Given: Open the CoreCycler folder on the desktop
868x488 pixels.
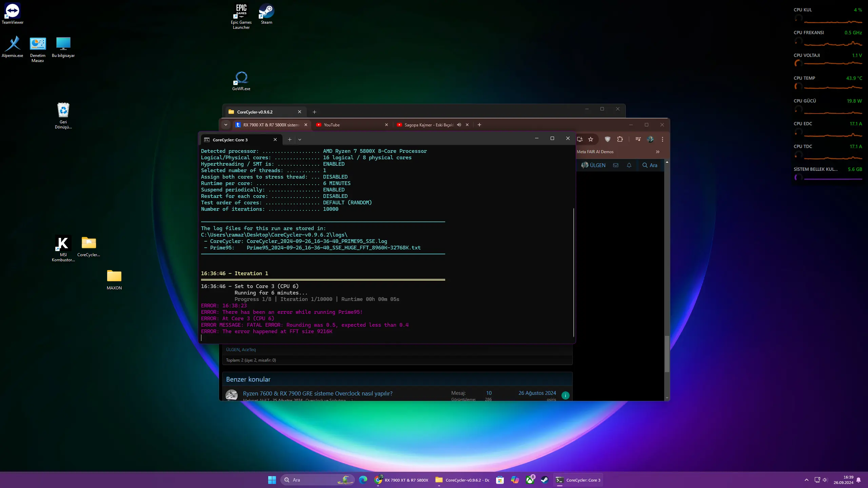Looking at the screenshot, I should pos(88,246).
